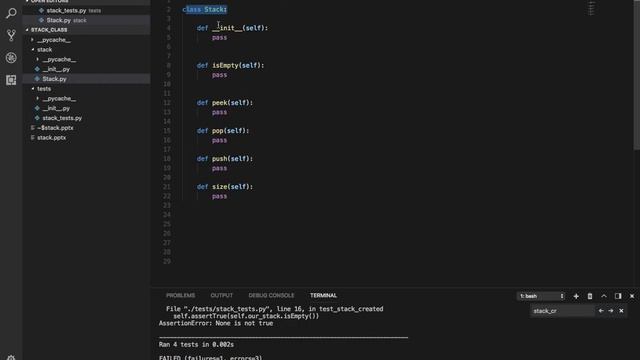Move the panel to the side

[618, 296]
